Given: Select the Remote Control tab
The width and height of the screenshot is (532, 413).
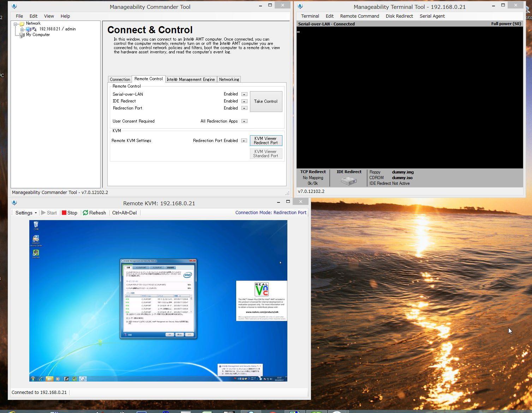Looking at the screenshot, I should (149, 79).
